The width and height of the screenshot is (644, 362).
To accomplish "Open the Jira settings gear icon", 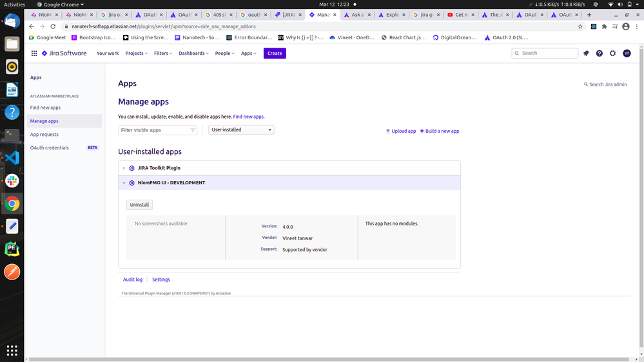I will [x=613, y=53].
